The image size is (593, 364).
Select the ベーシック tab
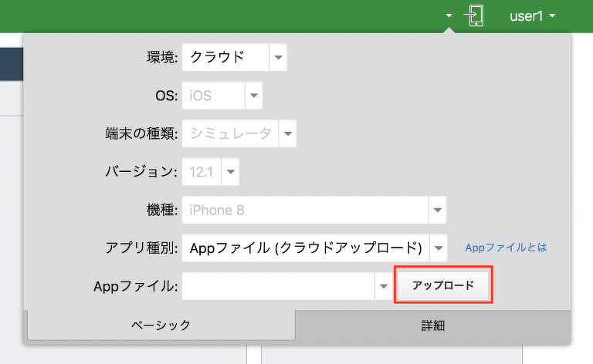[x=161, y=325]
